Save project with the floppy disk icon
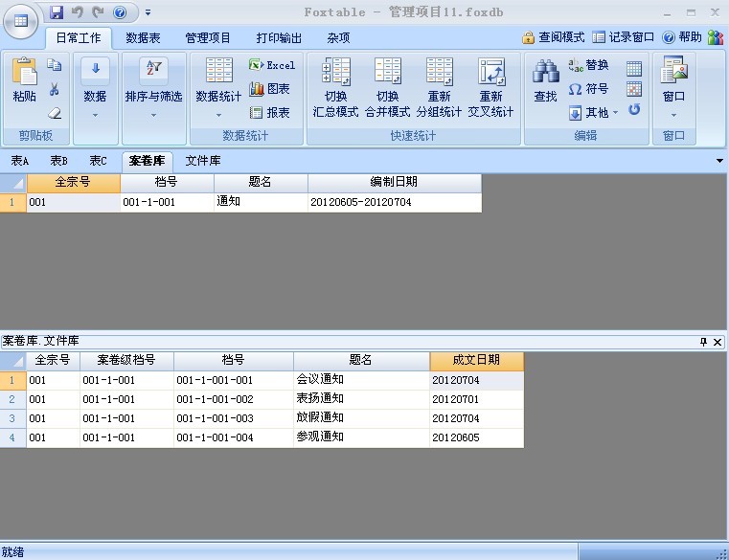729x560 pixels. pyautogui.click(x=57, y=12)
